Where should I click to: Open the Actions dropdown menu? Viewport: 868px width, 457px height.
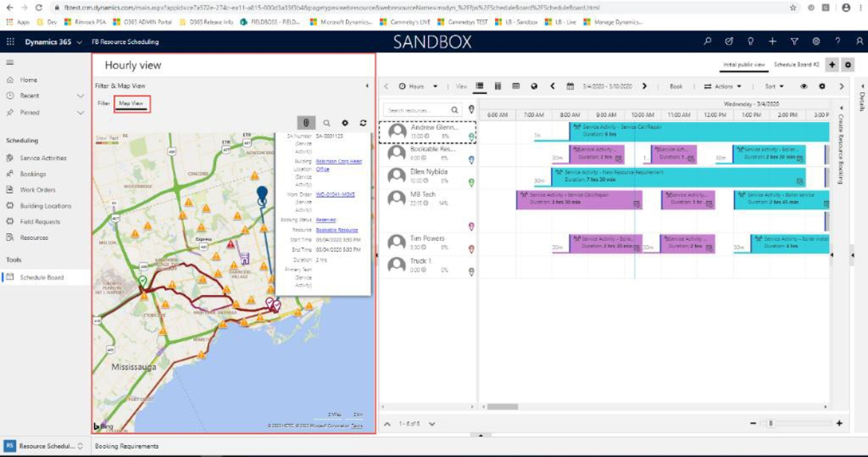point(722,86)
